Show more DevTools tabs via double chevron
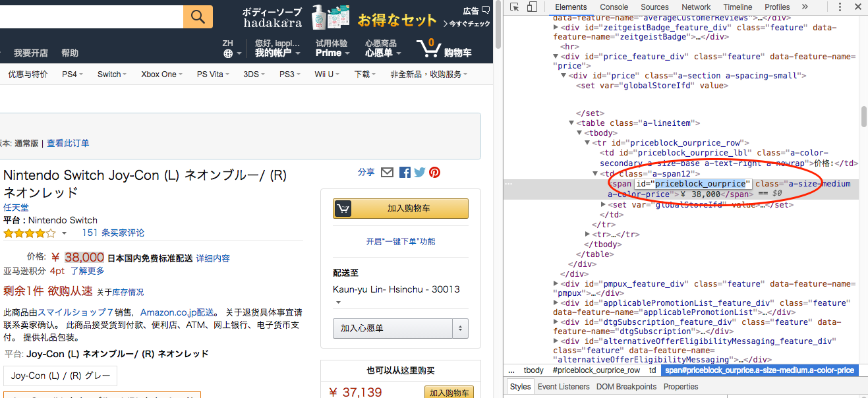 point(805,7)
